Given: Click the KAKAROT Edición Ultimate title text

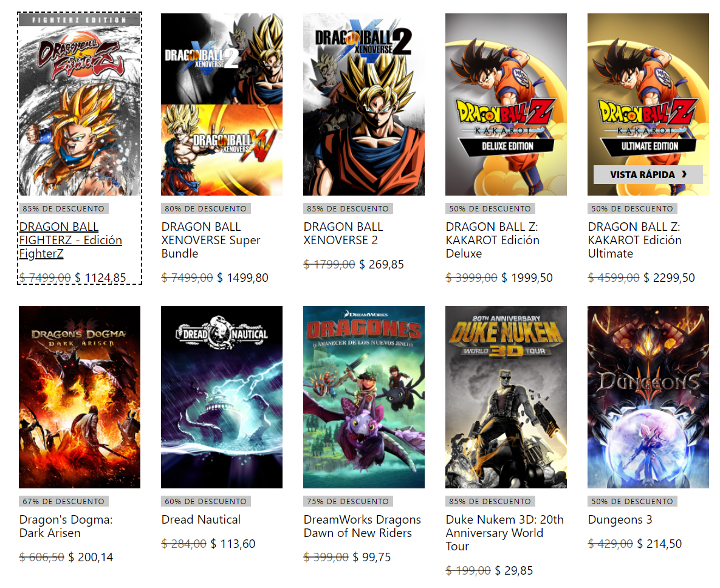Looking at the screenshot, I should pyautogui.click(x=634, y=240).
